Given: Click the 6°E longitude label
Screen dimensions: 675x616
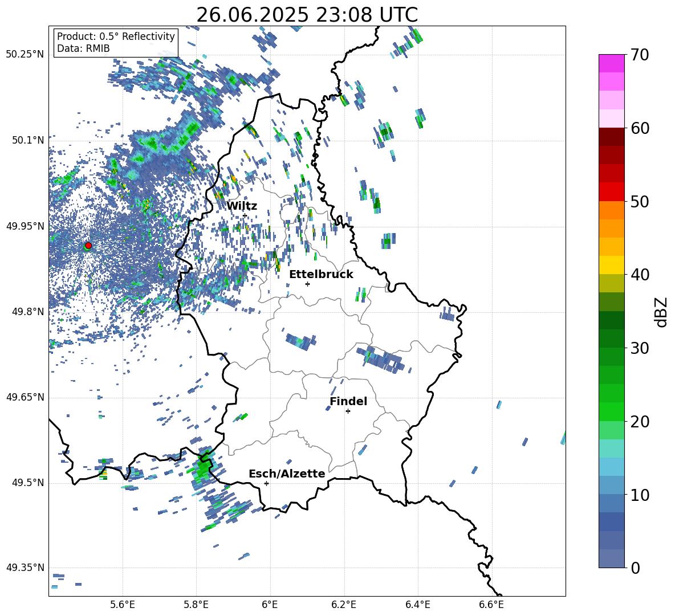Looking at the screenshot, I should 270,605.
